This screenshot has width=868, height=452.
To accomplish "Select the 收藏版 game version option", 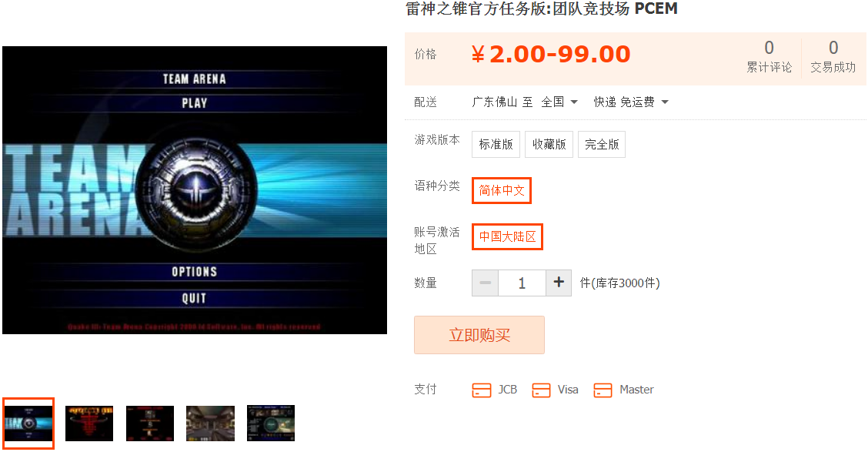I will tap(549, 145).
